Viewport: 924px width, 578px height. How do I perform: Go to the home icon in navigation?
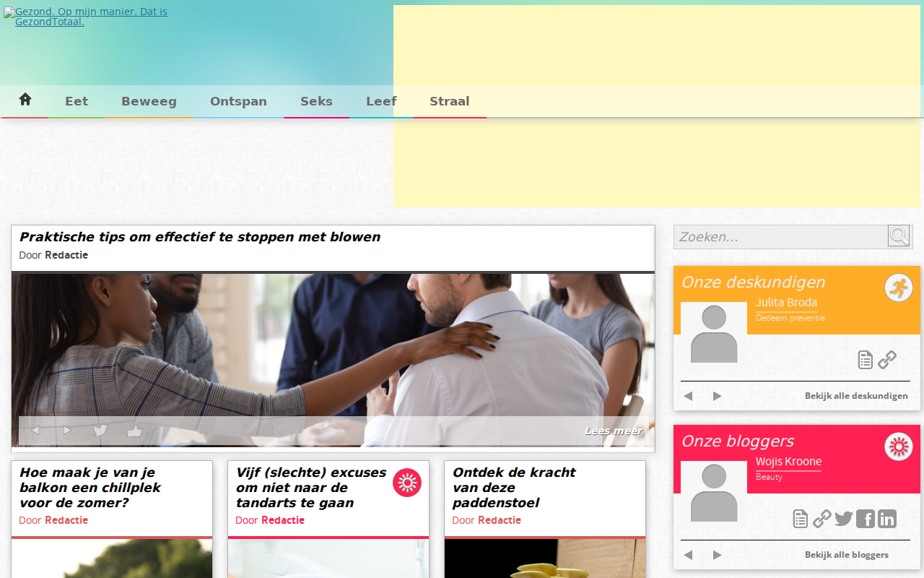[x=25, y=100]
